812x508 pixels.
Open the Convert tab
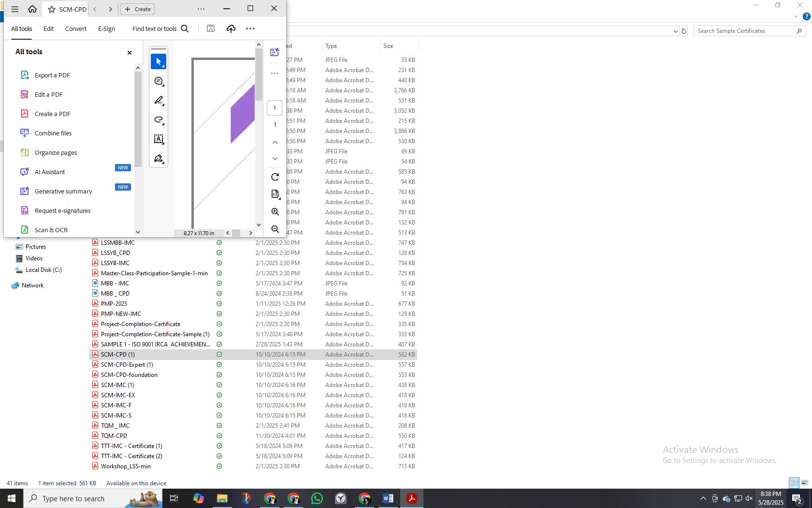(76, 29)
